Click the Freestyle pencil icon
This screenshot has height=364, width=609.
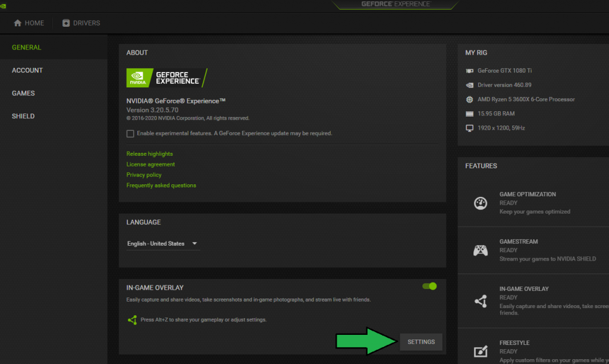pos(481,351)
